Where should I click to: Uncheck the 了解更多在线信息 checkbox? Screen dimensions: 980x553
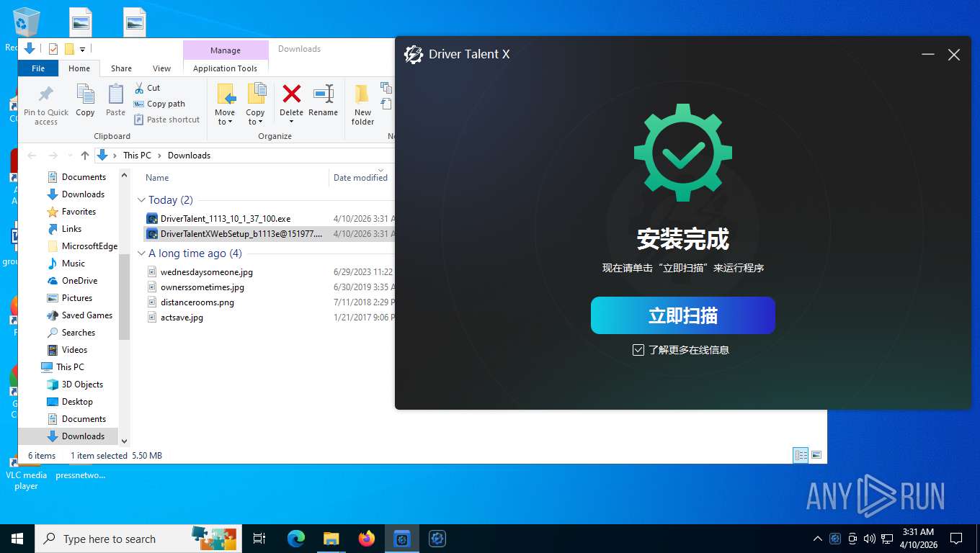[638, 350]
